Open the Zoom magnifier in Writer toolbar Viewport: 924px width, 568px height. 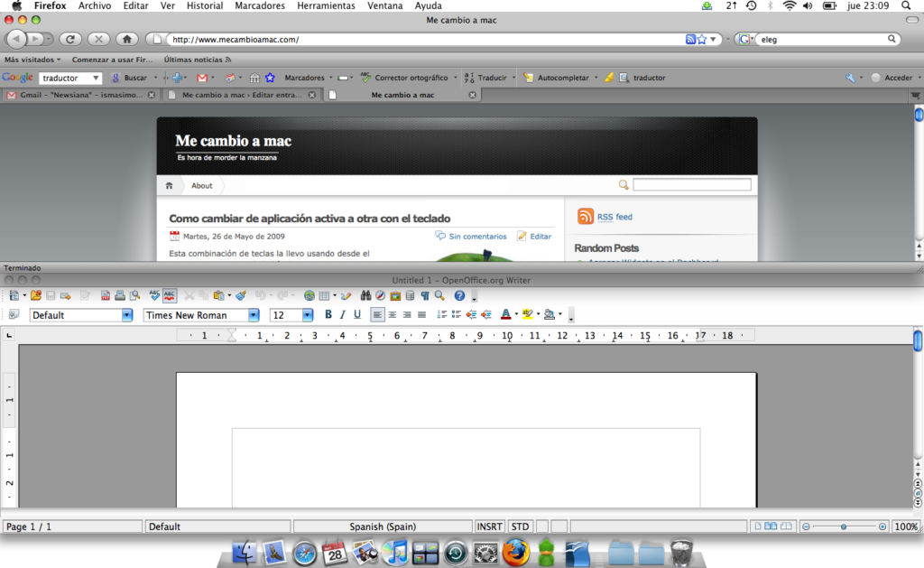click(x=439, y=295)
